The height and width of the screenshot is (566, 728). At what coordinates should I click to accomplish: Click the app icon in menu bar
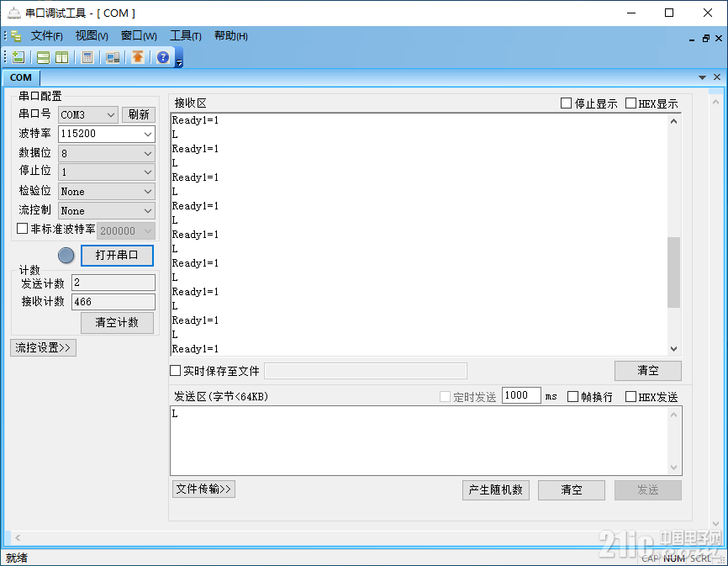pyautogui.click(x=16, y=36)
